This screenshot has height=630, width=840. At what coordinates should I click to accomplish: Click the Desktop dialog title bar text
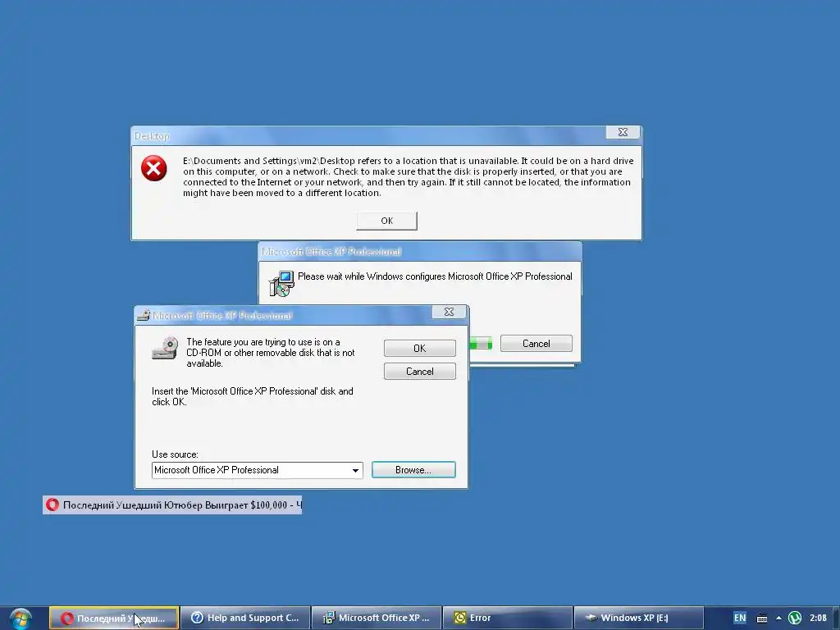[152, 136]
